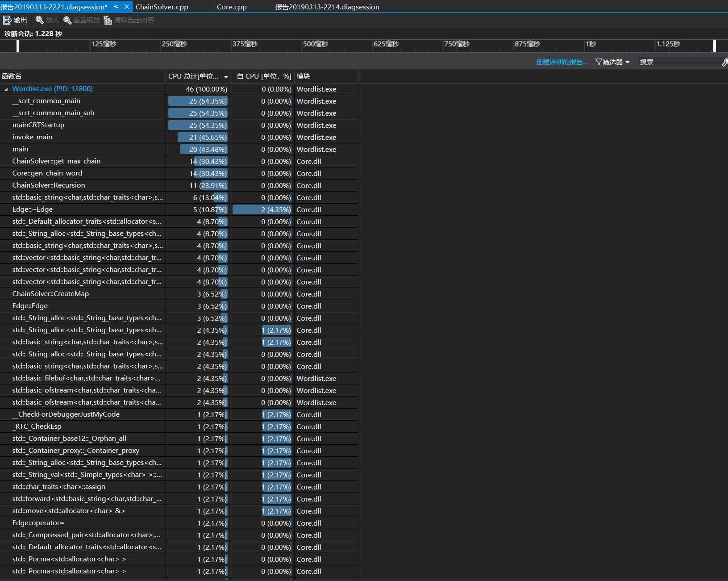Image resolution: width=728 pixels, height=581 pixels.
Task: Select the std::basic_filebuf row
Action: (x=179, y=378)
